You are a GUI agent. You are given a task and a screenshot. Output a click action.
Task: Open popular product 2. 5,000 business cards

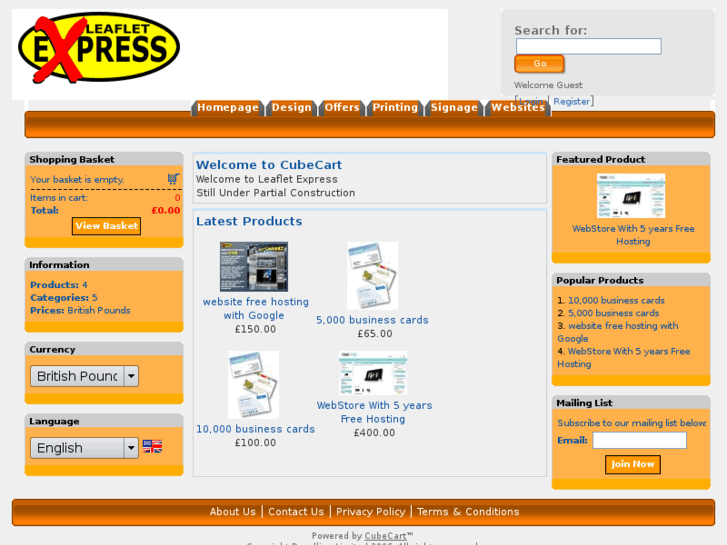[613, 313]
